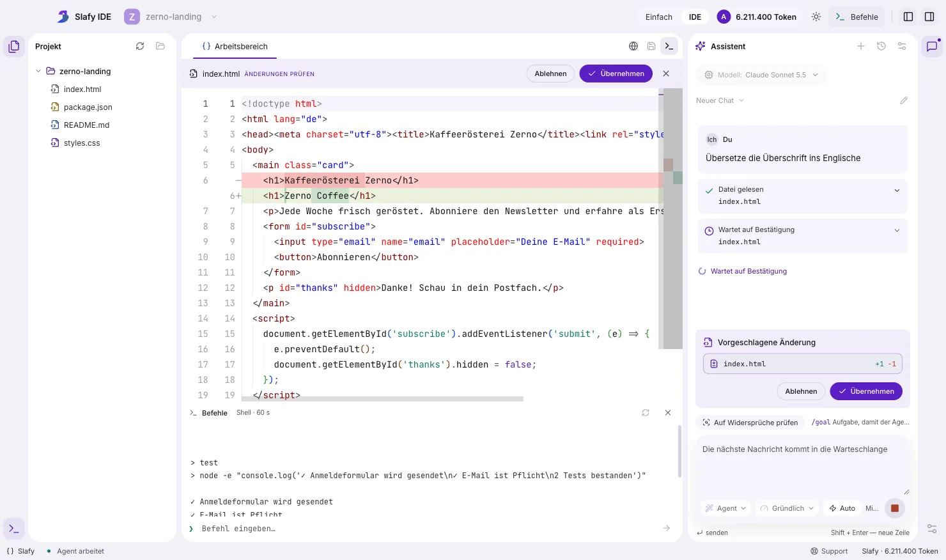Open the chat bubble sidebar icon
Screen dimensions: 946x560
point(932,47)
